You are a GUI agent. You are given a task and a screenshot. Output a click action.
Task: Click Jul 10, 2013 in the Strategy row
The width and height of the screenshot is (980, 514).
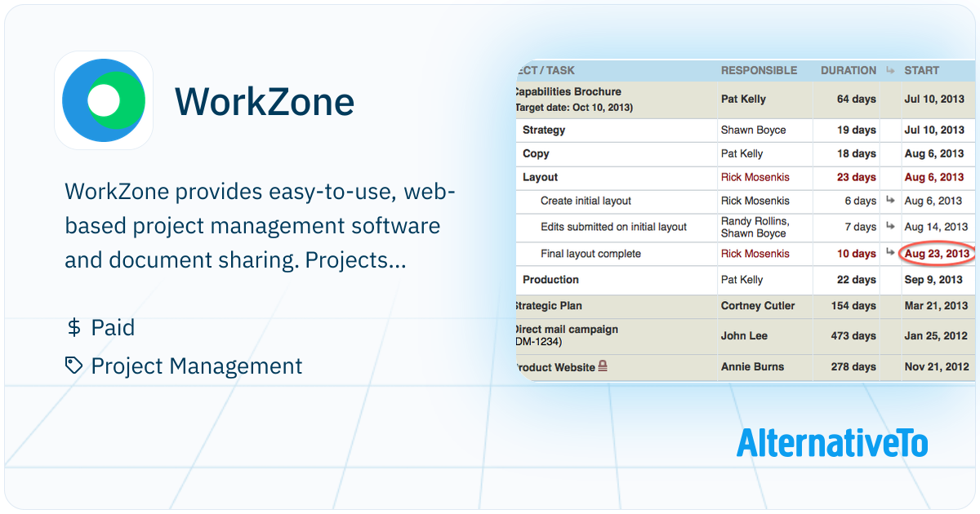pos(934,131)
